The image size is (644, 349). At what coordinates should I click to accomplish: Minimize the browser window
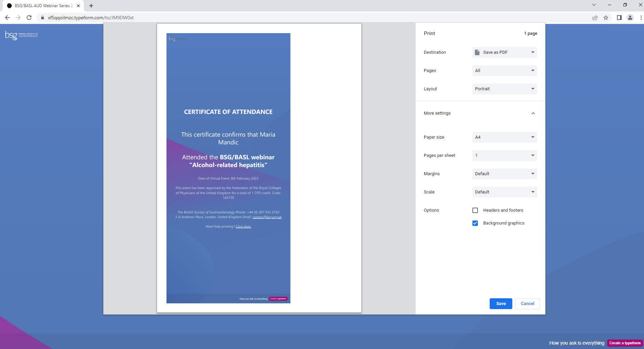click(x=610, y=5)
